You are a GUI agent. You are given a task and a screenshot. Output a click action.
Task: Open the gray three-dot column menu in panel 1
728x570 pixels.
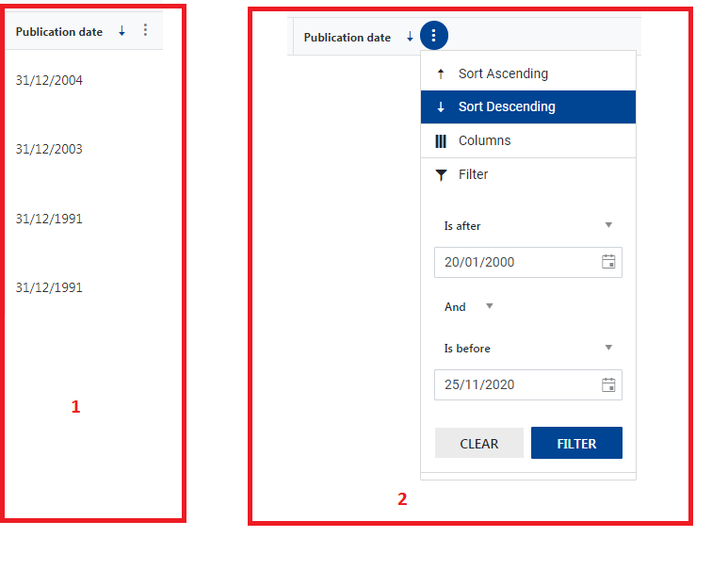[145, 30]
